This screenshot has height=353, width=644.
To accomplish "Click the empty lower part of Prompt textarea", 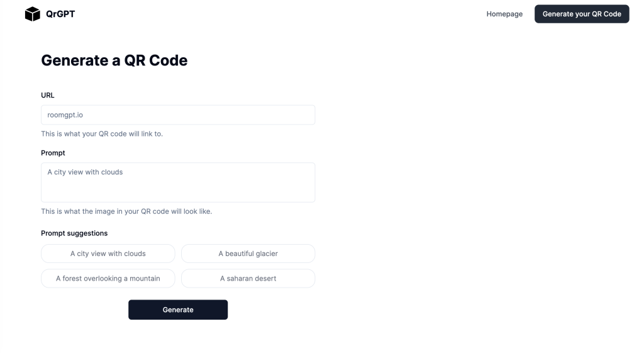I will coord(178,191).
